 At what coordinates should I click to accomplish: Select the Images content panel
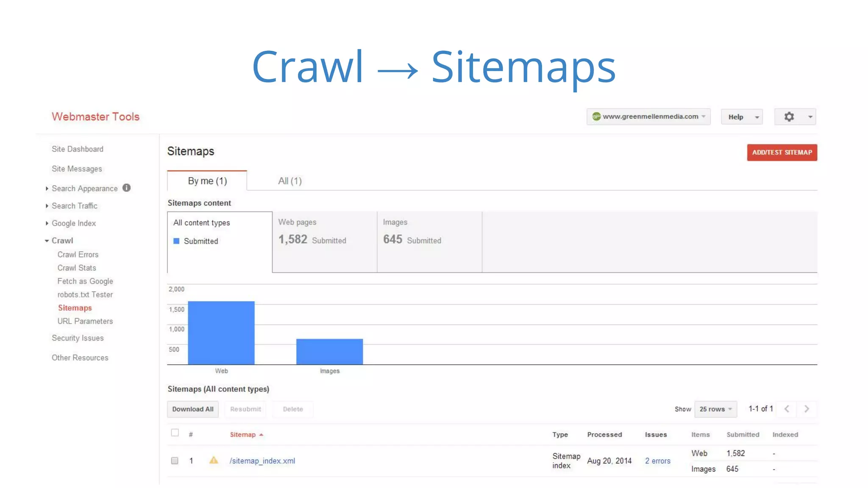click(429, 242)
